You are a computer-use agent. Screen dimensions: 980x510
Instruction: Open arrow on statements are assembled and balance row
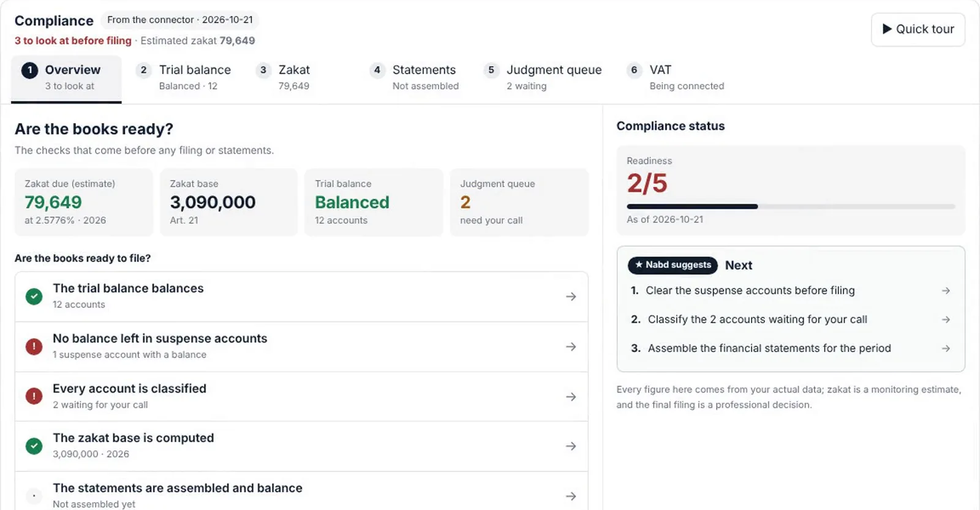pos(571,496)
